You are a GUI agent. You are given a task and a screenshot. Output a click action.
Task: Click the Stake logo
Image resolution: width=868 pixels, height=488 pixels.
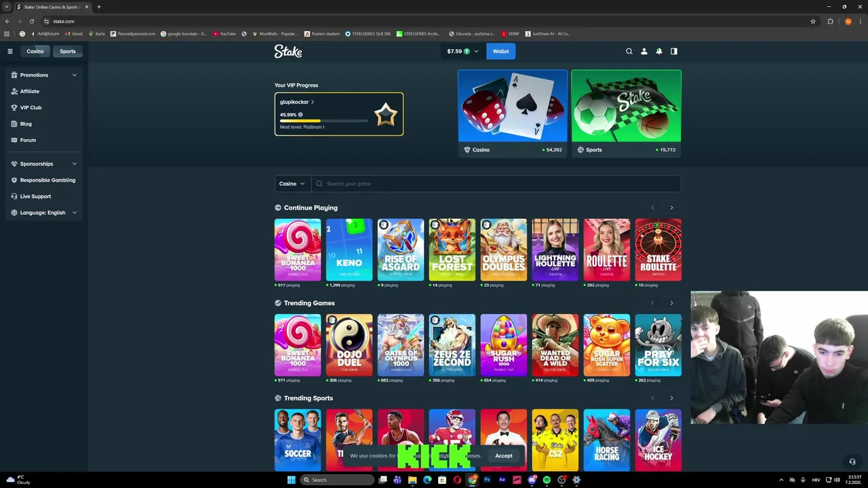pos(288,52)
